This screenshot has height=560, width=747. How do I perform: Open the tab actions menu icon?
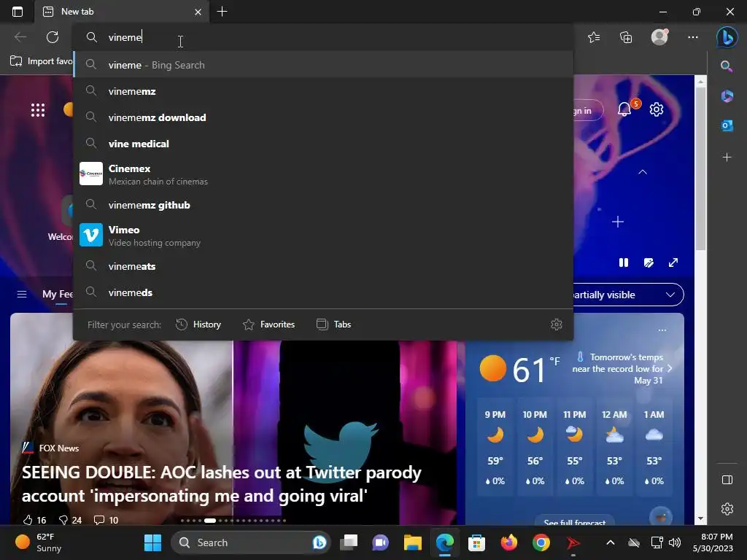point(18,12)
